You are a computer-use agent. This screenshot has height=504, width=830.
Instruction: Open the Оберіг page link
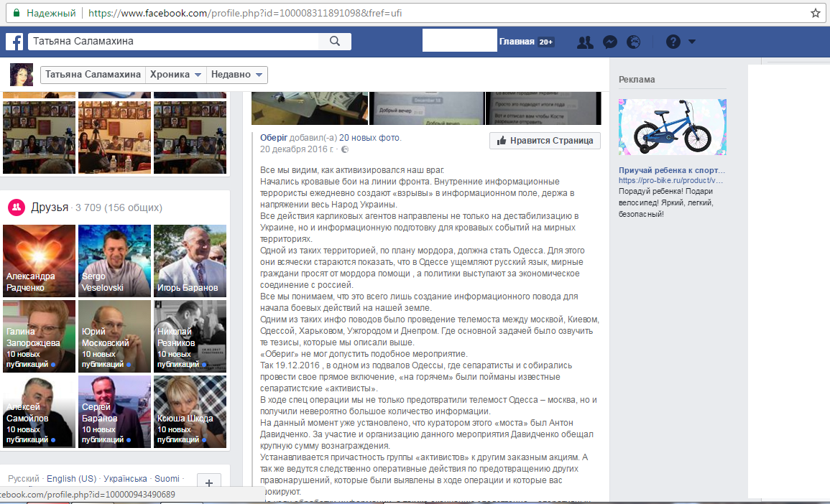(x=272, y=138)
